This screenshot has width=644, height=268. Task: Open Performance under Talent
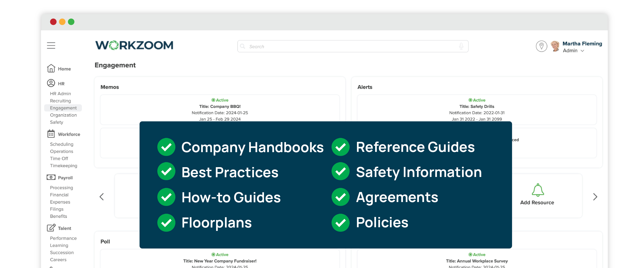coord(63,238)
